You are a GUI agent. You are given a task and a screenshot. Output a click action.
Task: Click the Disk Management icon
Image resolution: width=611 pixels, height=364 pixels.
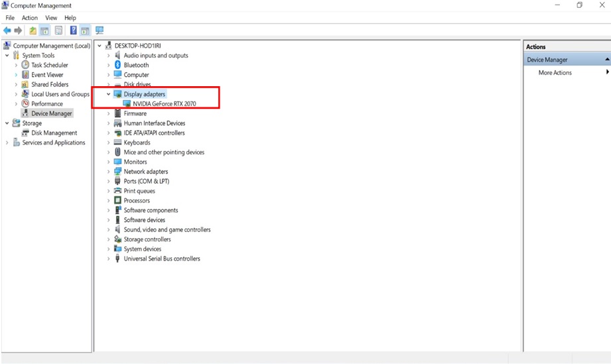(25, 133)
